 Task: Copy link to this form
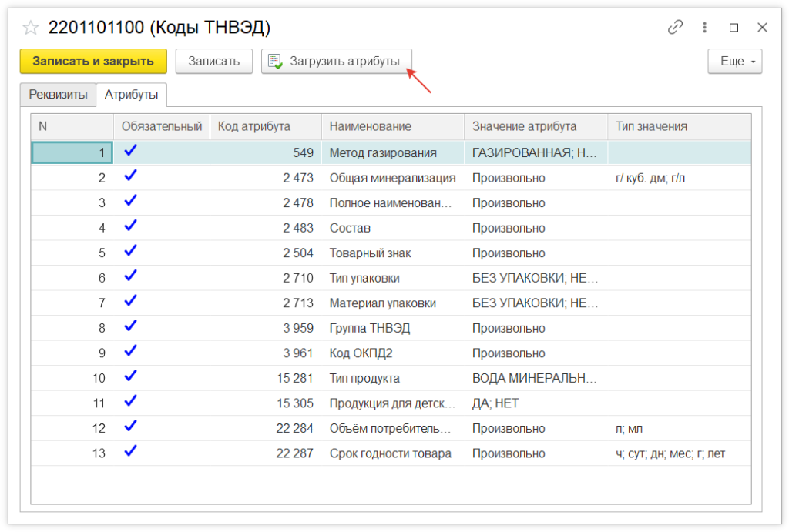[x=675, y=27]
